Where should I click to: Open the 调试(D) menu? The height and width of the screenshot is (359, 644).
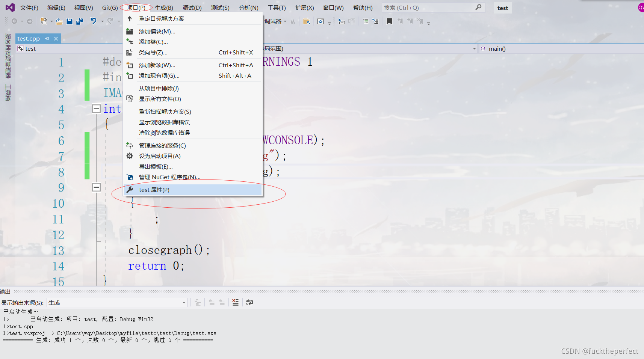click(x=192, y=8)
